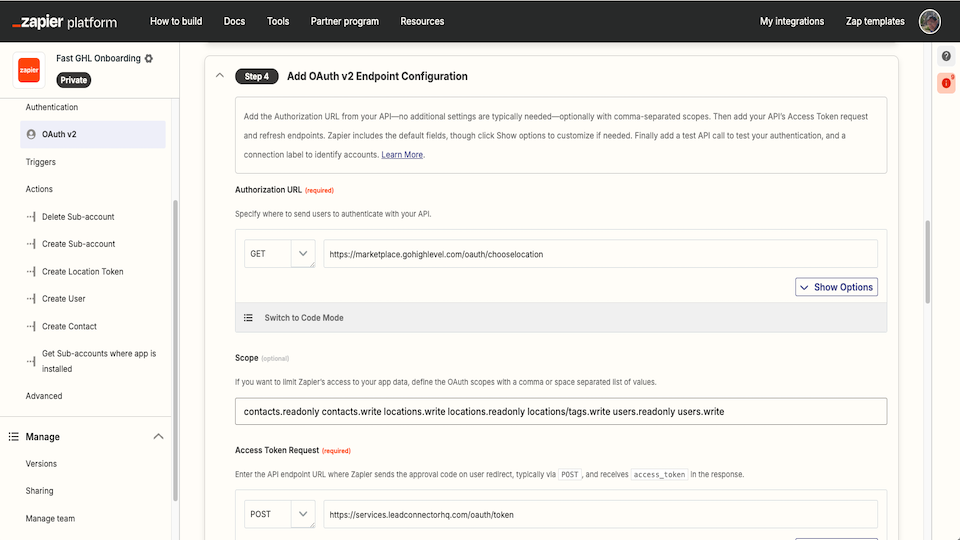Open Versions under Manage
The image size is (960, 540).
pos(41,463)
